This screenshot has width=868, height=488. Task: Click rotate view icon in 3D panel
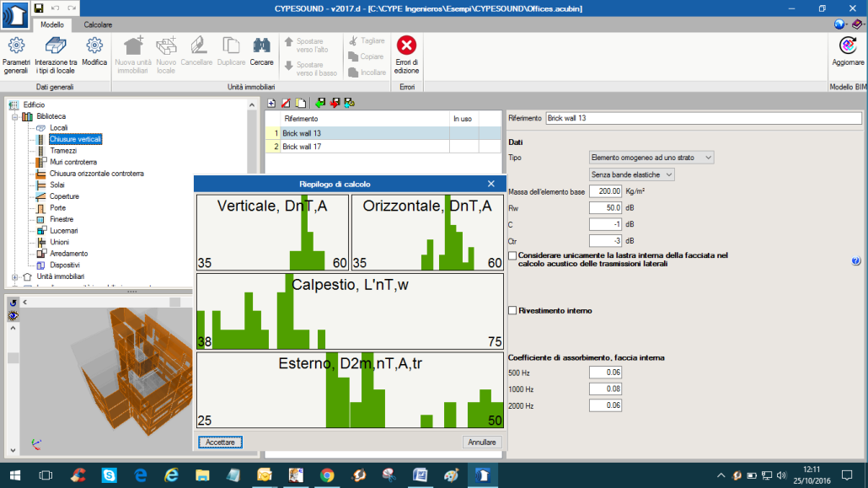point(13,303)
